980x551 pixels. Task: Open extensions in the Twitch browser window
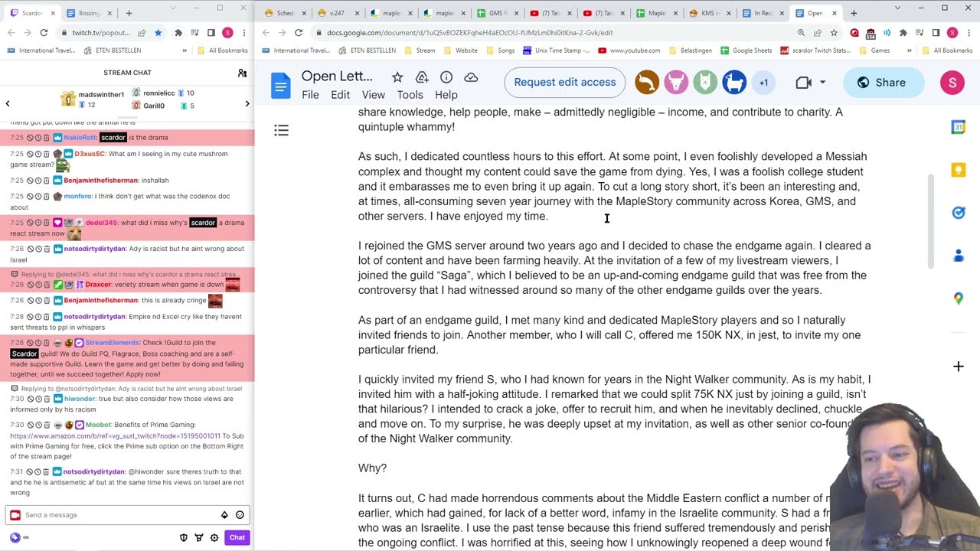[x=178, y=33]
